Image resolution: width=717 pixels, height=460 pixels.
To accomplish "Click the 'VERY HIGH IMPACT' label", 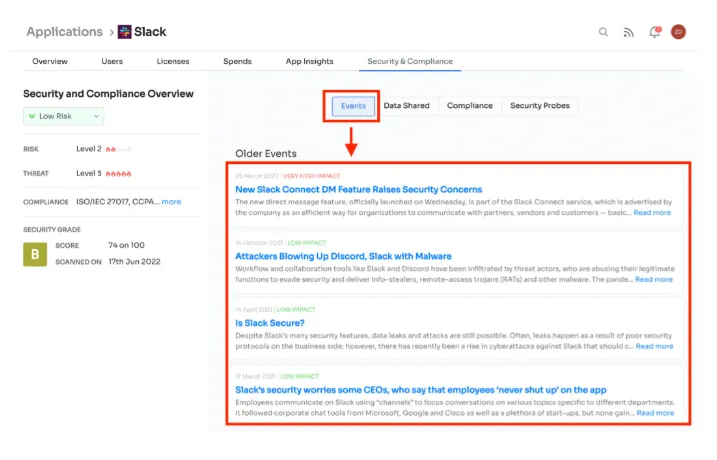I will pos(311,176).
